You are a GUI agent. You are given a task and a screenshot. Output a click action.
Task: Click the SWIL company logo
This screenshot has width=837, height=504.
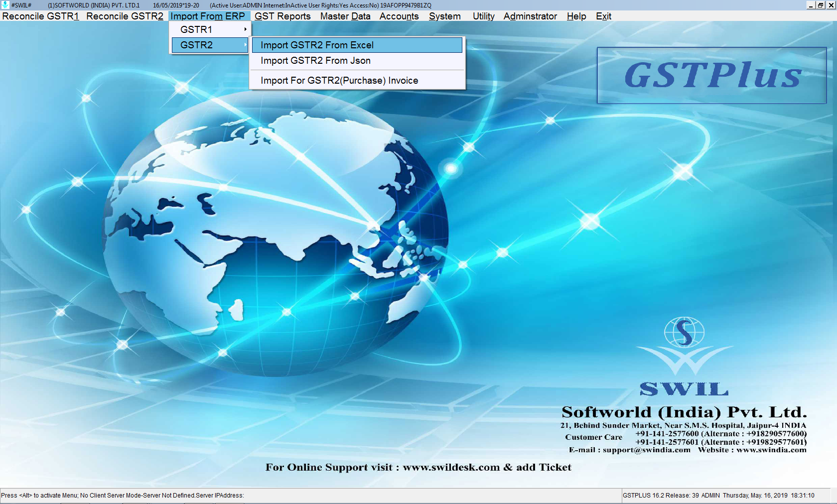click(684, 356)
